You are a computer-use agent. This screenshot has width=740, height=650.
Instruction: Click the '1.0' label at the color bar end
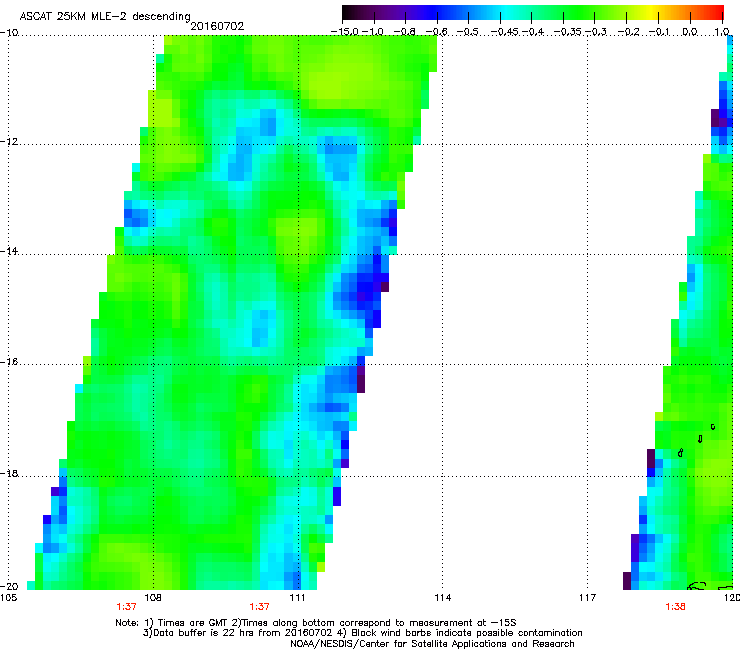point(722,32)
